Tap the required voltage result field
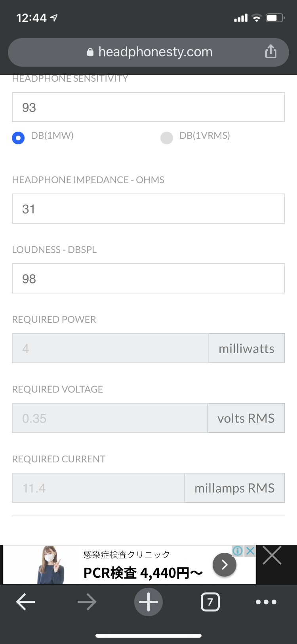Image resolution: width=297 pixels, height=644 pixels. (110, 418)
